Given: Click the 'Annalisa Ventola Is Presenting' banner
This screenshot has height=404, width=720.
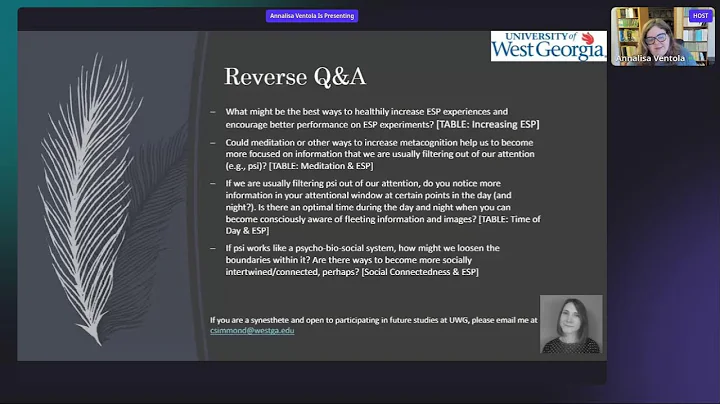Looking at the screenshot, I should pos(312,16).
